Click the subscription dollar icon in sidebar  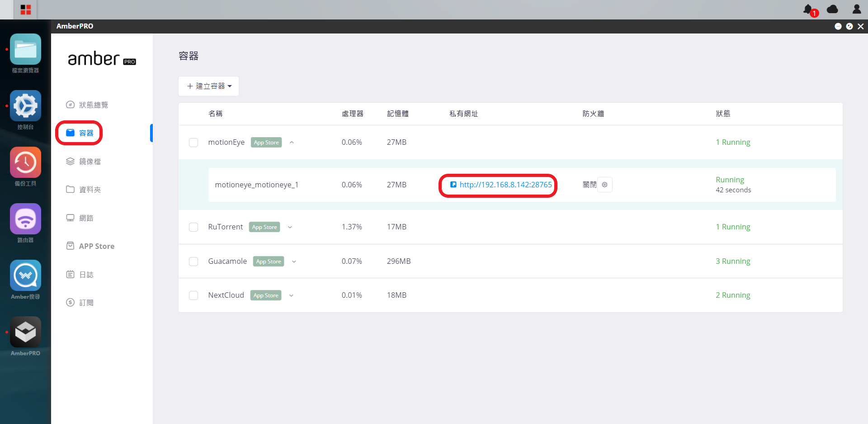click(70, 302)
